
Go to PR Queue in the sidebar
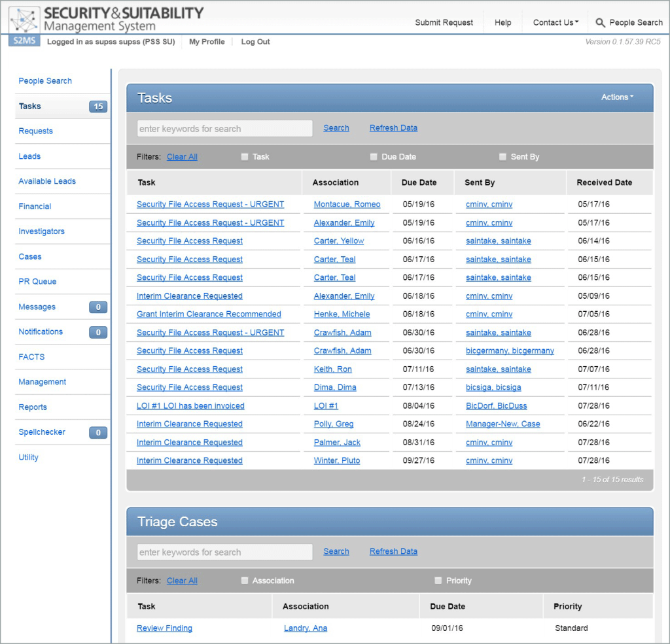37,282
